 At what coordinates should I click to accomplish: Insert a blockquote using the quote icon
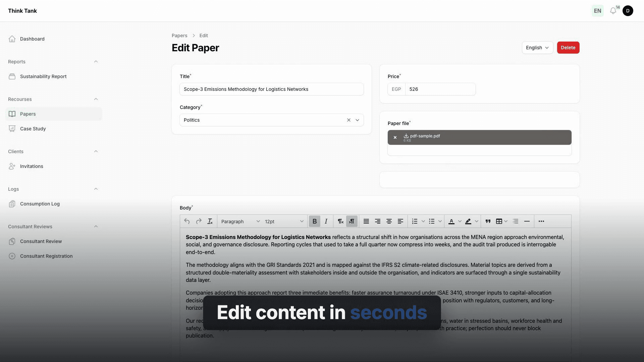488,221
